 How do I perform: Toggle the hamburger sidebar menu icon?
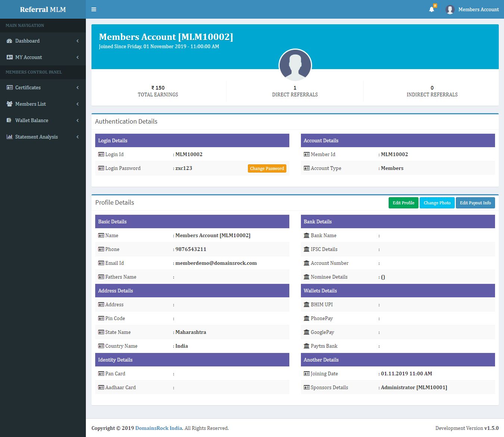point(94,9)
